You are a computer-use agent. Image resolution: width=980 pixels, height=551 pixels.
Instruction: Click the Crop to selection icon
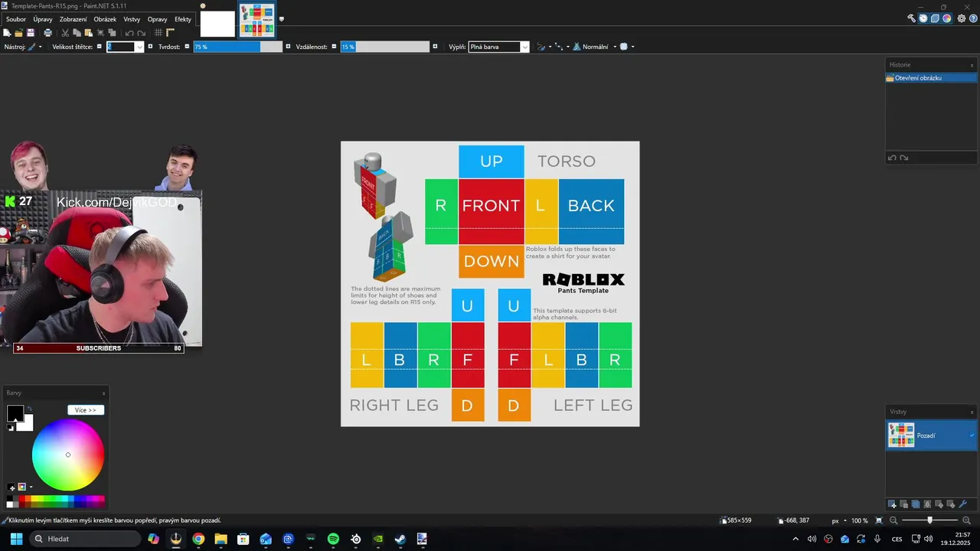101,33
